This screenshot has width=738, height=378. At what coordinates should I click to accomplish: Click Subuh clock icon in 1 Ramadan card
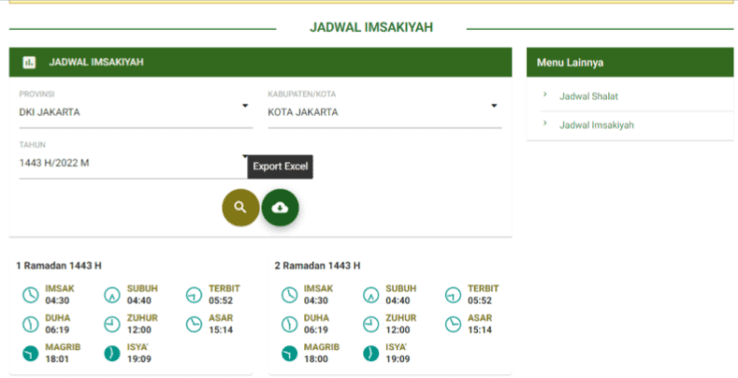pyautogui.click(x=112, y=295)
